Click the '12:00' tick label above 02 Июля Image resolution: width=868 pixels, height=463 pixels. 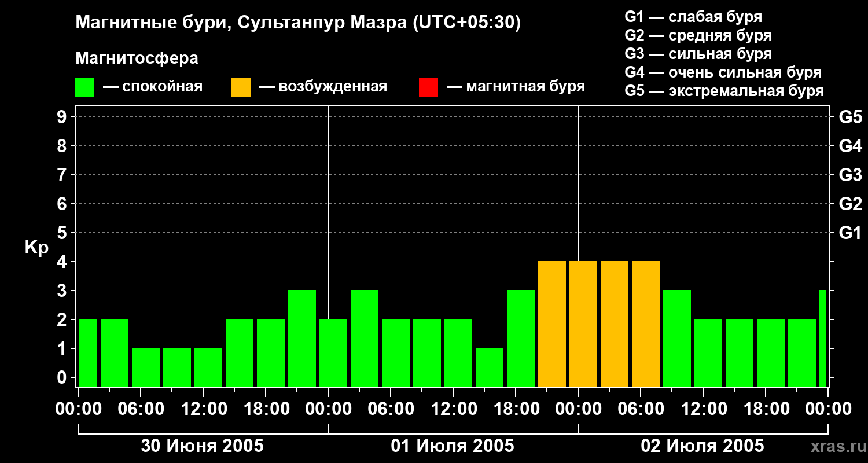[x=703, y=409]
